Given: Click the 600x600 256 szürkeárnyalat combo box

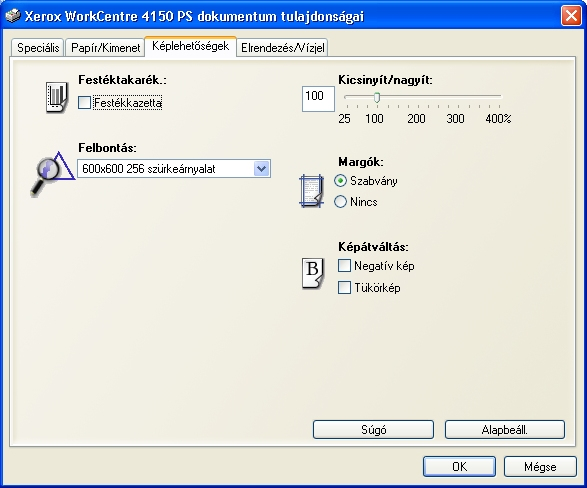Looking at the screenshot, I should 174,169.
